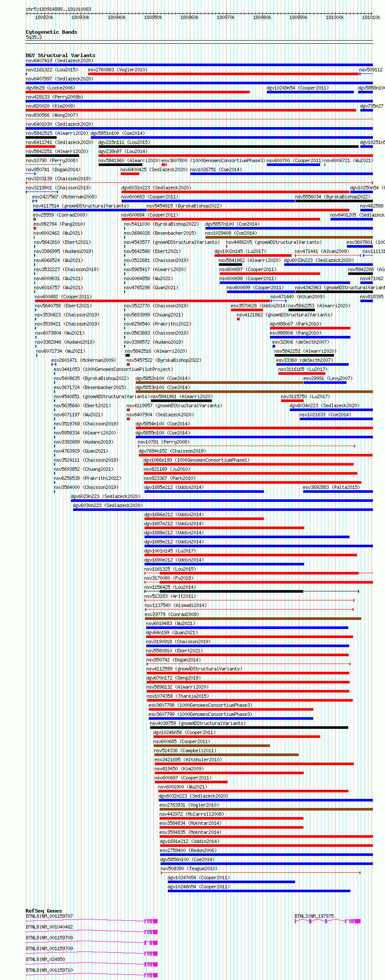The height and width of the screenshot is (980, 385).
Task: Select nsv3170080 (Fu2018) variant
Action: 169,578
